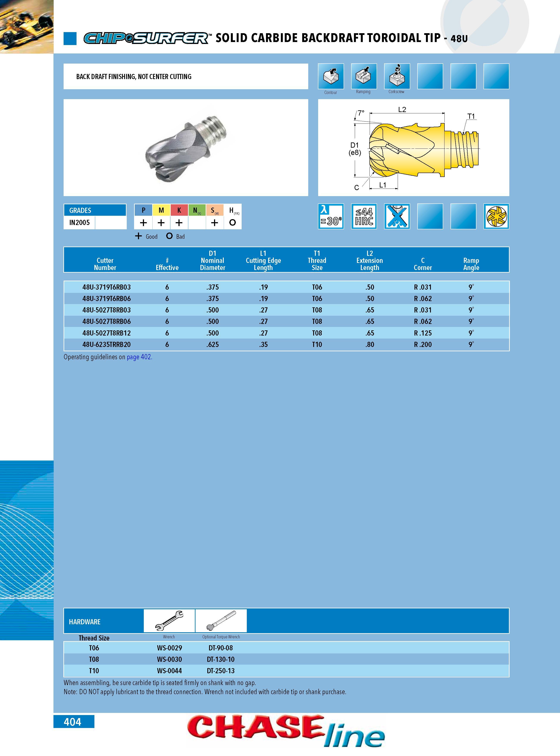Click the Ramp Angle column header
This screenshot has height=756, width=560.
(471, 264)
